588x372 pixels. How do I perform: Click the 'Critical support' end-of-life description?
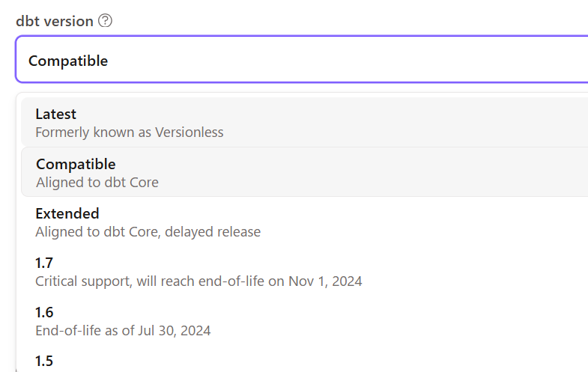[198, 281]
